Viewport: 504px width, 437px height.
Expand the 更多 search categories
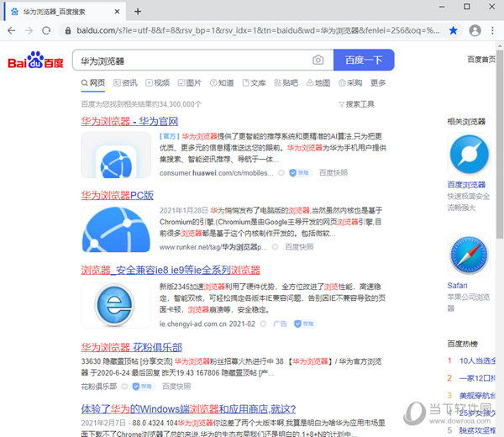coord(378,83)
